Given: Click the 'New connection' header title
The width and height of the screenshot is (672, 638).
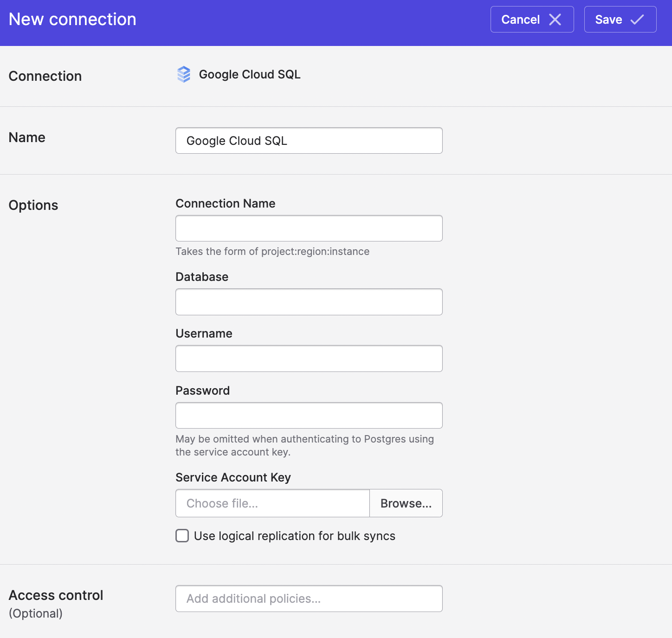Looking at the screenshot, I should [72, 20].
